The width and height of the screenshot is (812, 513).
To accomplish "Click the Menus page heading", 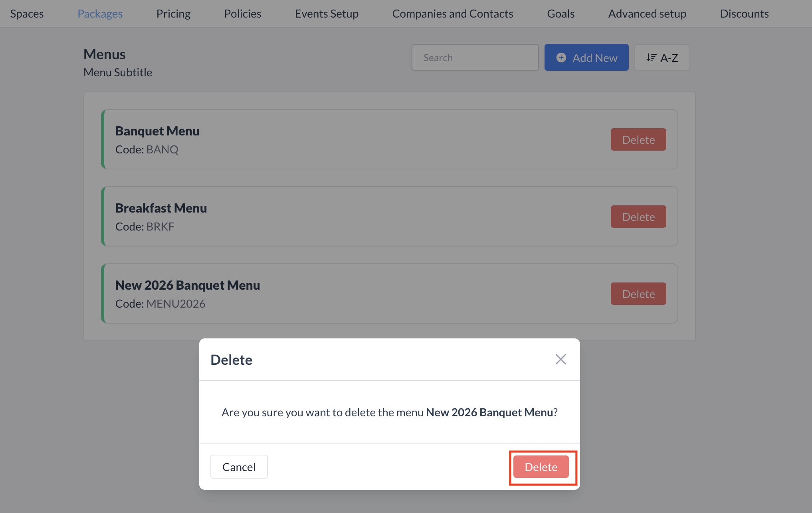I will pos(104,54).
